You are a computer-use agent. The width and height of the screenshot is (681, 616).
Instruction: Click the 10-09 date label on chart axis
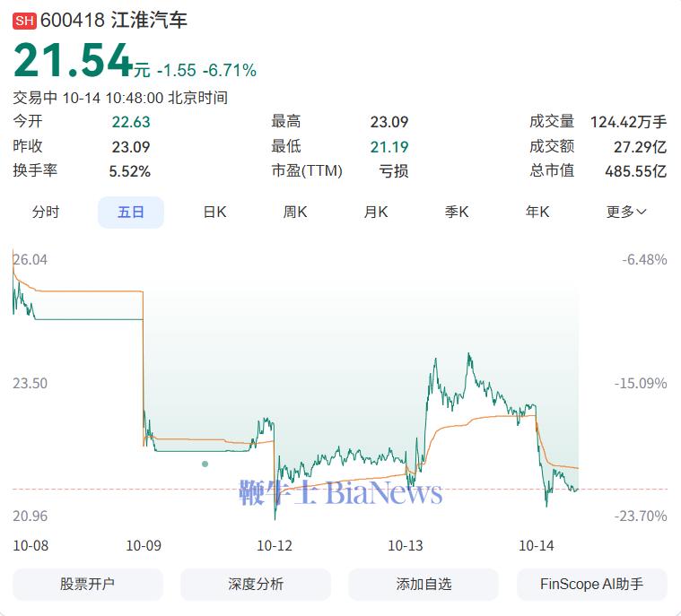coord(144,545)
